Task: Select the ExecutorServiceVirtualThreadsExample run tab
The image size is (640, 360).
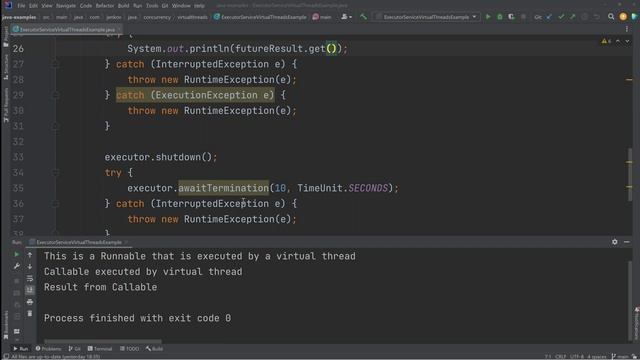Action: coord(78,242)
